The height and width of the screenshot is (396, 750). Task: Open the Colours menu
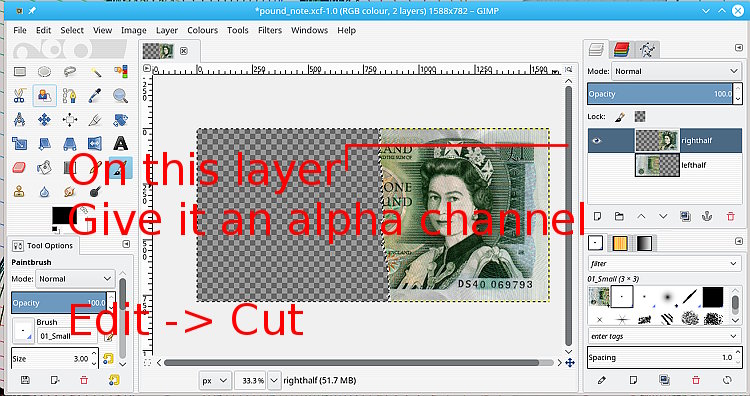point(202,30)
